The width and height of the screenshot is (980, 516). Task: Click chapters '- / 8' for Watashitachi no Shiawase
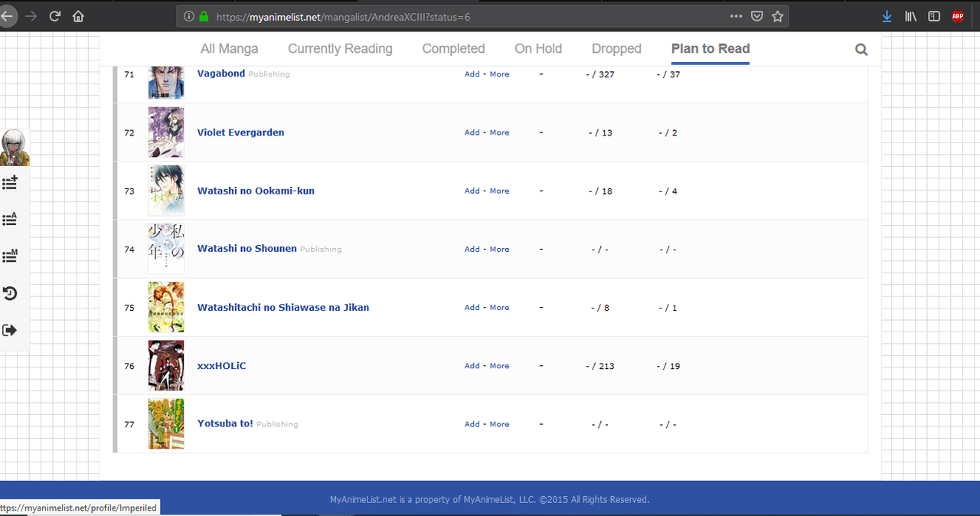(x=600, y=308)
